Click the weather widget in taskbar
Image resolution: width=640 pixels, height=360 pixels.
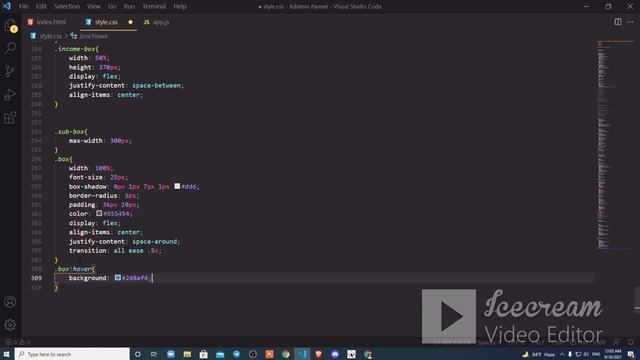(x=539, y=354)
